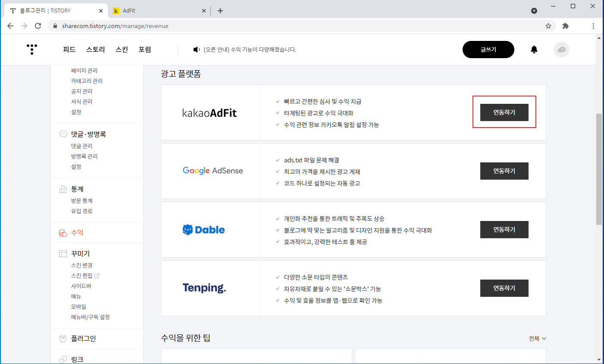
Task: Click 연동하기 for Dable
Action: (x=504, y=230)
